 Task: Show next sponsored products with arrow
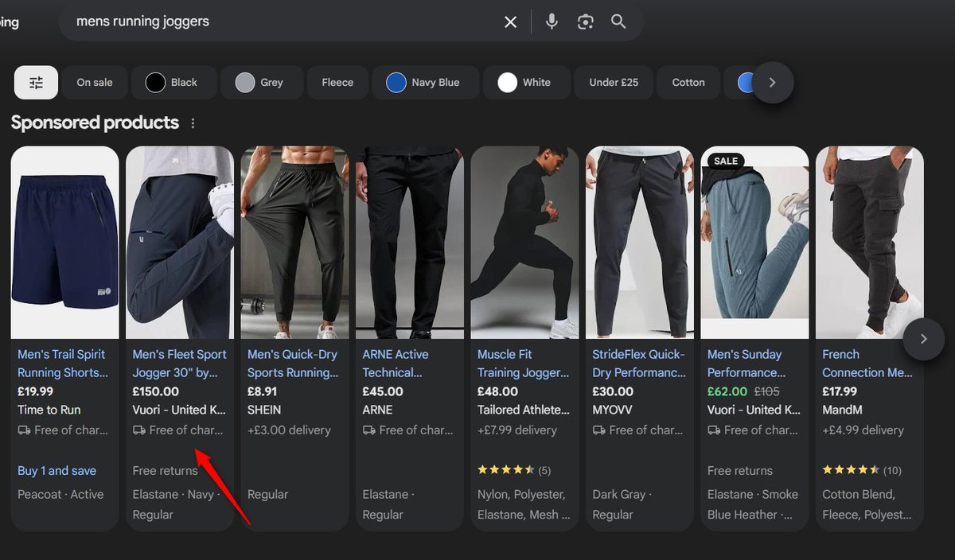[x=923, y=339]
